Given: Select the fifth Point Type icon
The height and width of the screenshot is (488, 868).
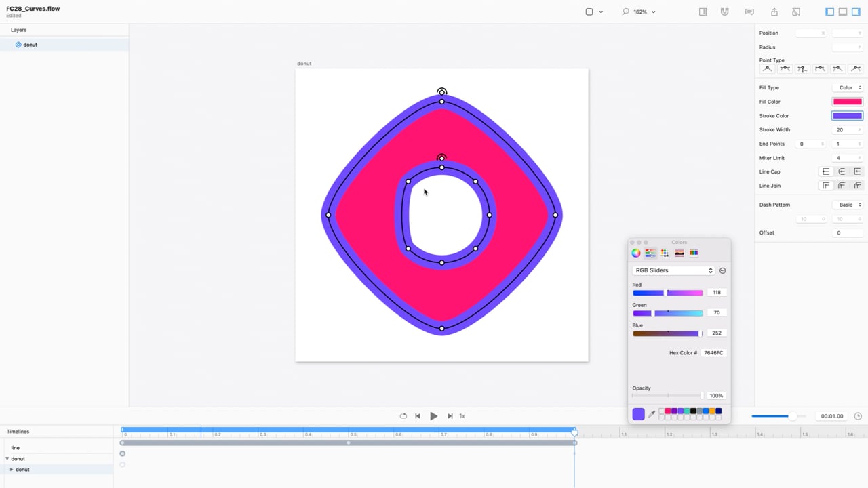Looking at the screenshot, I should 837,69.
